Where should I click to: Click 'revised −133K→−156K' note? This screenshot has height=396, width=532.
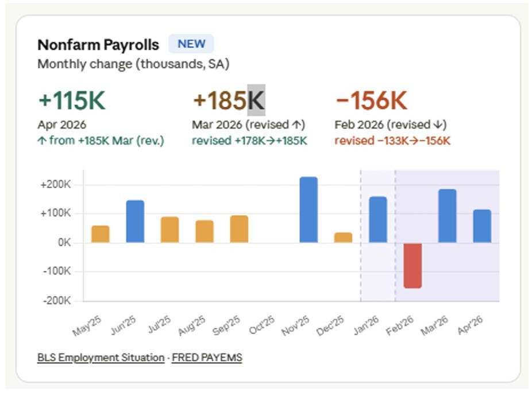pos(392,141)
